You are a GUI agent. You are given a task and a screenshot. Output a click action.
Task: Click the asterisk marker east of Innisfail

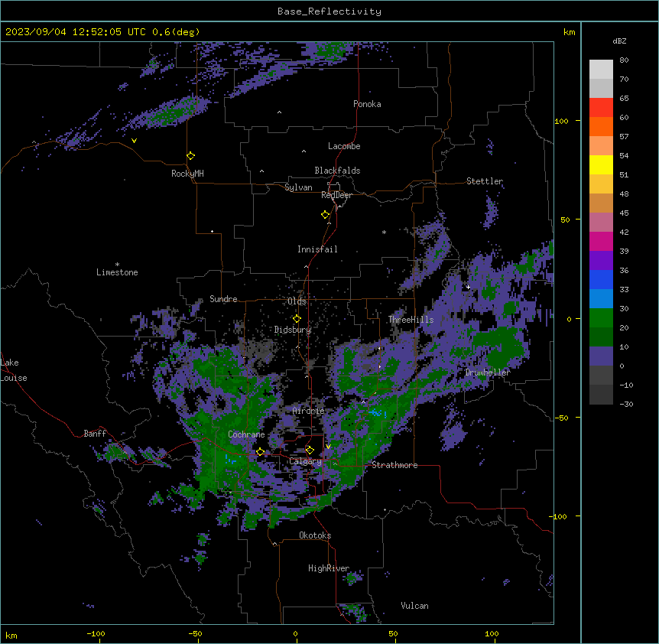point(384,233)
